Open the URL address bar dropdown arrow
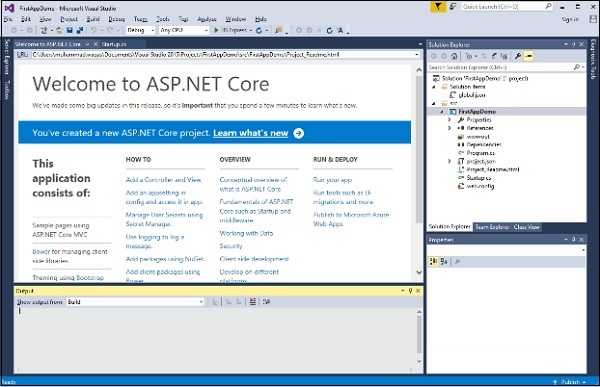This screenshot has height=387, width=600. pos(417,55)
